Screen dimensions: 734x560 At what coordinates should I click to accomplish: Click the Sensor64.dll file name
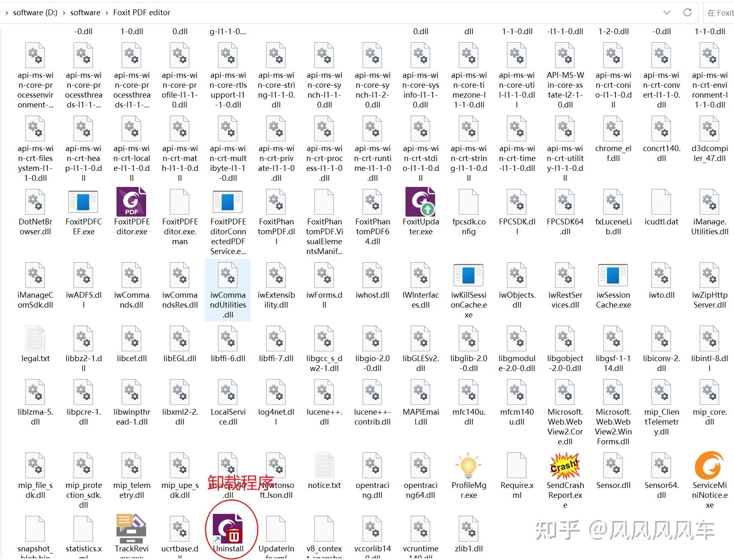click(662, 490)
